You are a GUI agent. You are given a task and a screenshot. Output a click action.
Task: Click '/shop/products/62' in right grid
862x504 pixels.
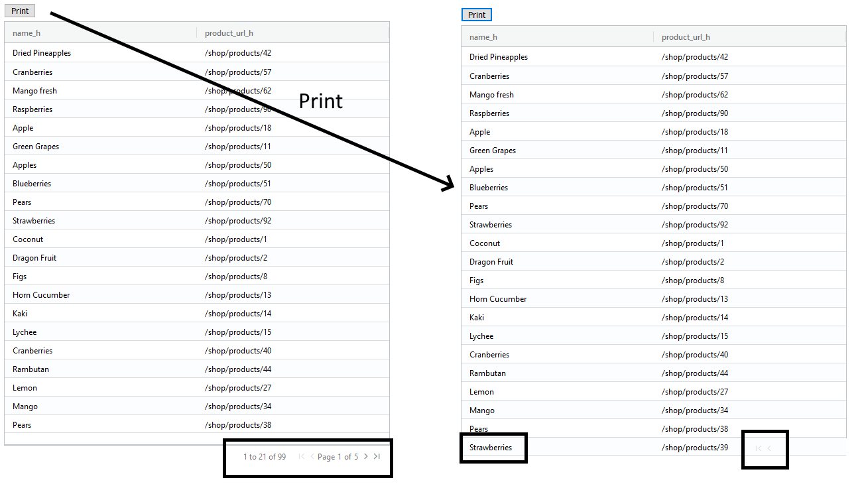click(695, 95)
